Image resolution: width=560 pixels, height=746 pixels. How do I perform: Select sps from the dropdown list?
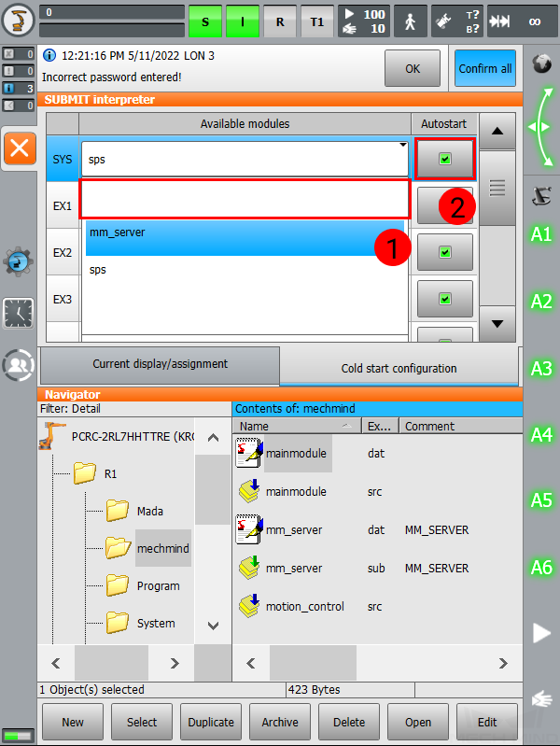245,270
